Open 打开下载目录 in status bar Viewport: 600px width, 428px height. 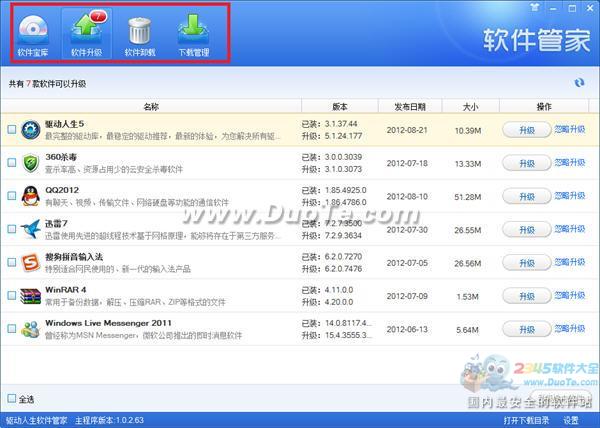tap(526, 420)
